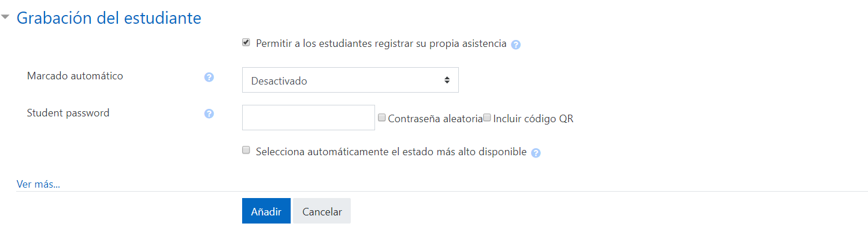Open the Desactivado dropdown for automatic marking
The image size is (868, 227).
(350, 80)
